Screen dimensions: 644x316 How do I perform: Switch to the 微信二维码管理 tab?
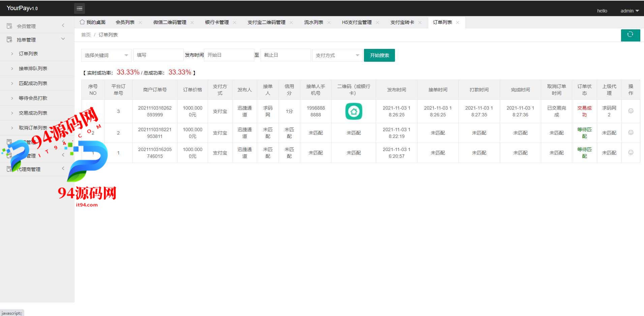170,22
